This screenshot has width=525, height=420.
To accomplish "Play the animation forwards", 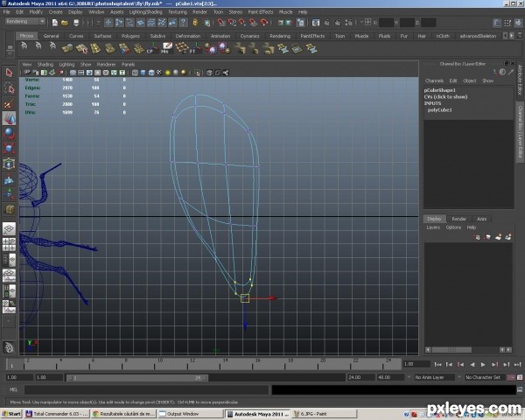I will click(x=483, y=364).
